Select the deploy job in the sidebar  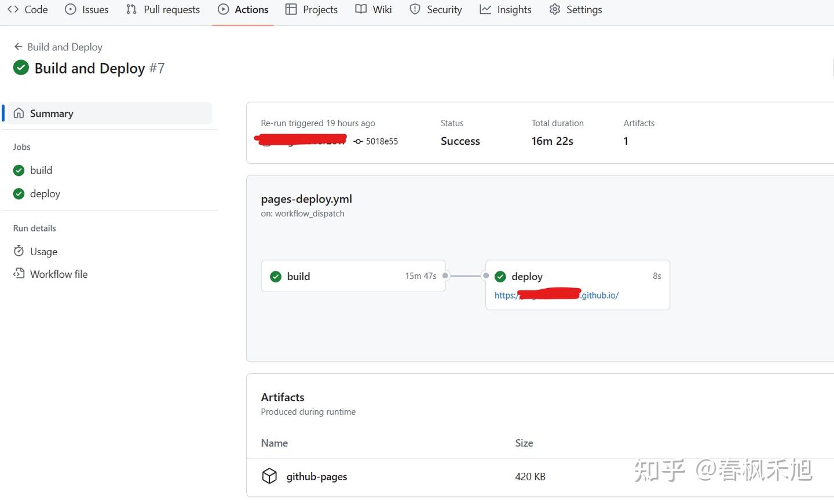pos(45,193)
